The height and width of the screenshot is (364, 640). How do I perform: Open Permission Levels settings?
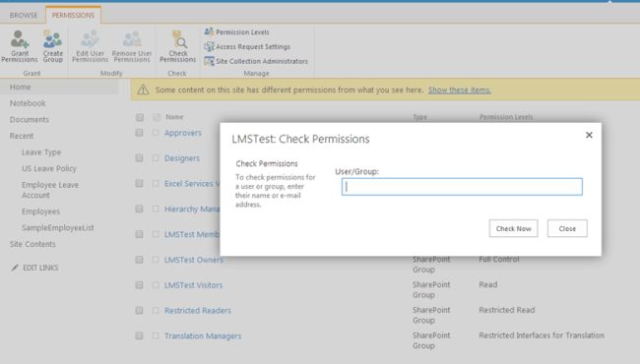(236, 31)
